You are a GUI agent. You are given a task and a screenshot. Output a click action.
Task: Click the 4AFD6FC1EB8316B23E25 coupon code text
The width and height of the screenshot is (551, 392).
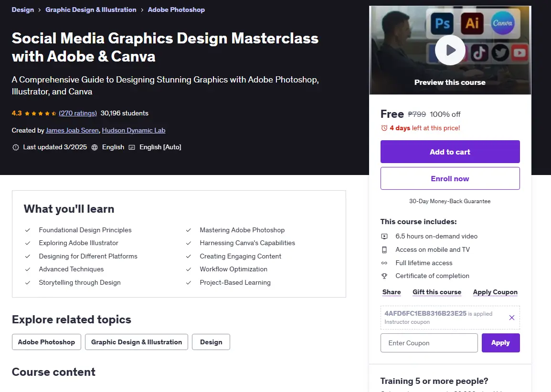point(425,313)
